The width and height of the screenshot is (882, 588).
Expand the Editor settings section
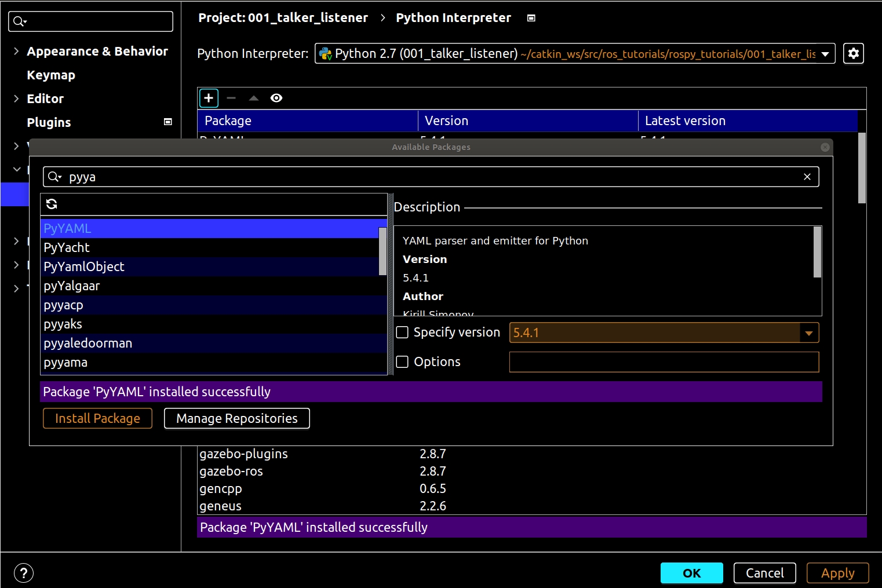16,98
